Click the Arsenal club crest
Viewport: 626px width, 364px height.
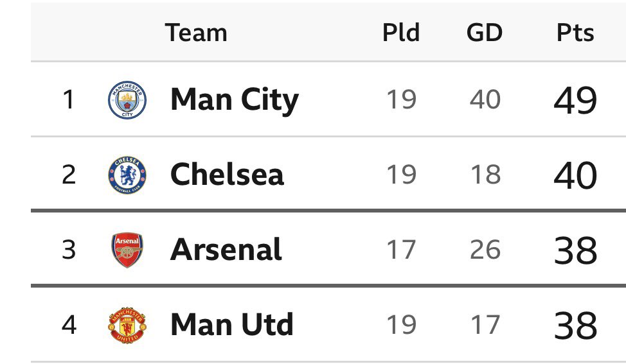click(x=127, y=250)
